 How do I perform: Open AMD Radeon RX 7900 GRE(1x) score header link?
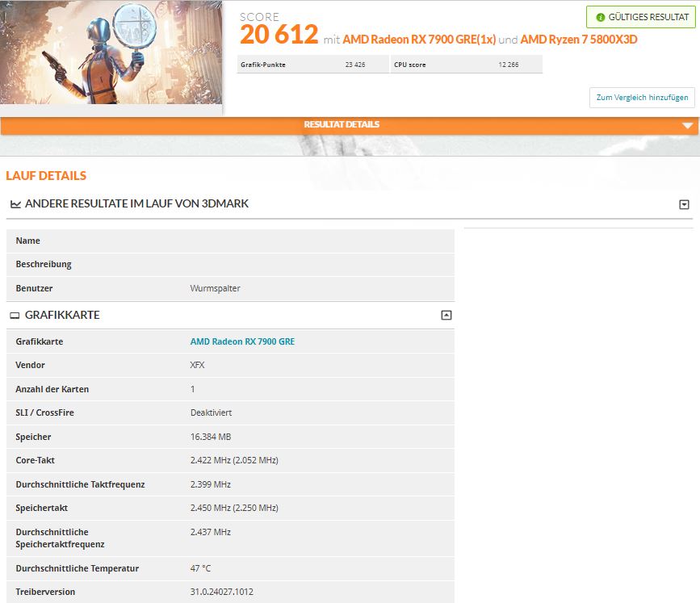[419, 40]
